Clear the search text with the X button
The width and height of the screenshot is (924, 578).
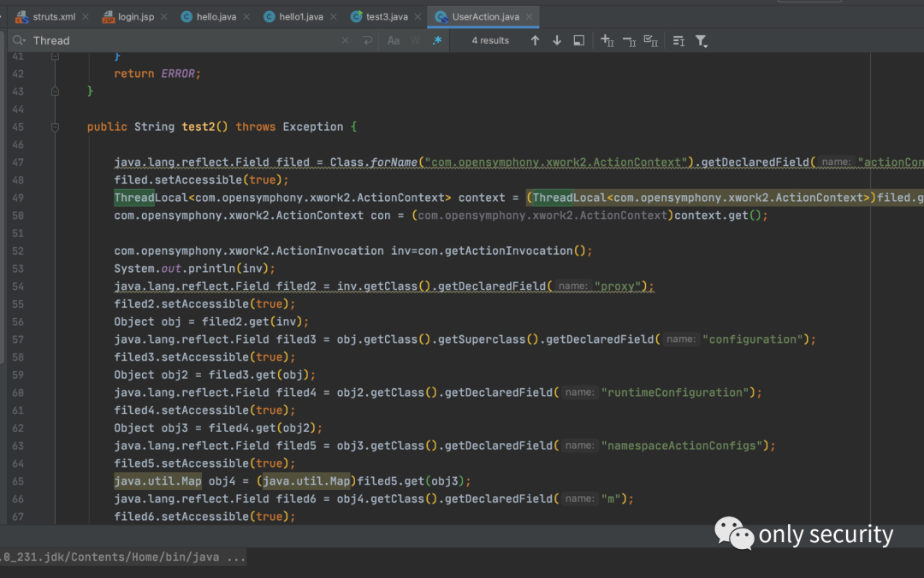click(x=346, y=41)
